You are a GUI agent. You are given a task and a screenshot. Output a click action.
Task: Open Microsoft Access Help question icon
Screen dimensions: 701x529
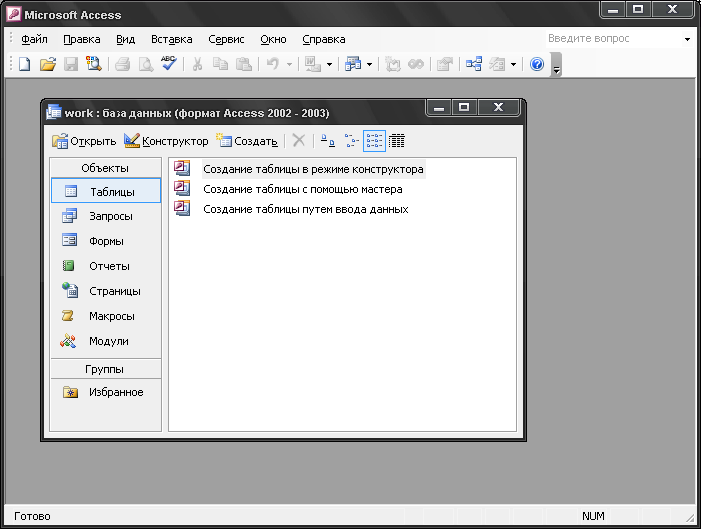click(x=536, y=64)
